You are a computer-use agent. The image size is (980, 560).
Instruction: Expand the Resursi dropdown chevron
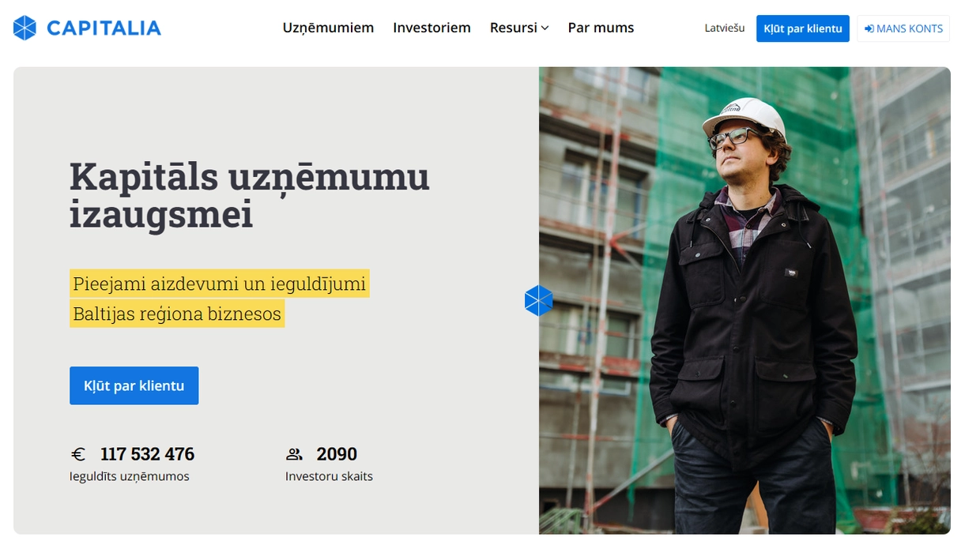point(545,28)
